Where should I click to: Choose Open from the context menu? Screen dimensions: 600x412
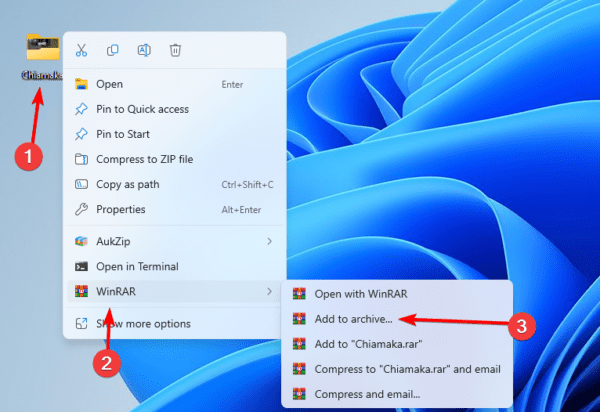(175, 84)
